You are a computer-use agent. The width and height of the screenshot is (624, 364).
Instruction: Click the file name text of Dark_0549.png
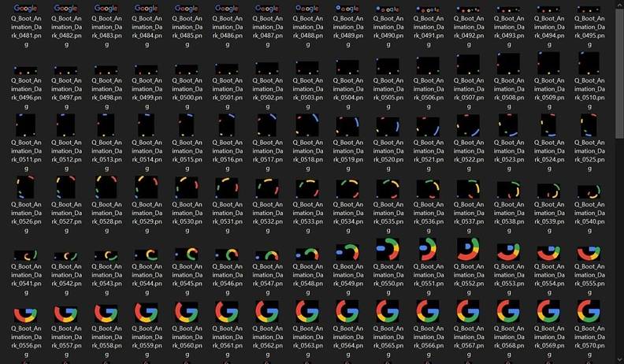tap(347, 280)
